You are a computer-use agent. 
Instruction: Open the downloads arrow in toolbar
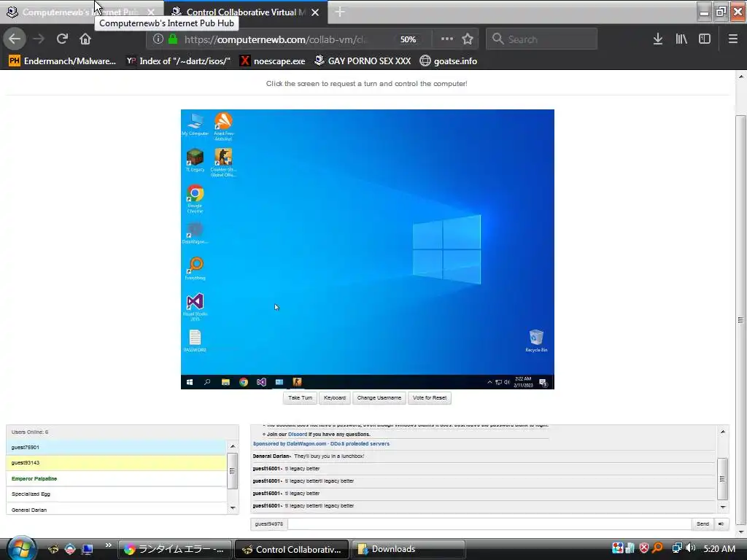657,39
